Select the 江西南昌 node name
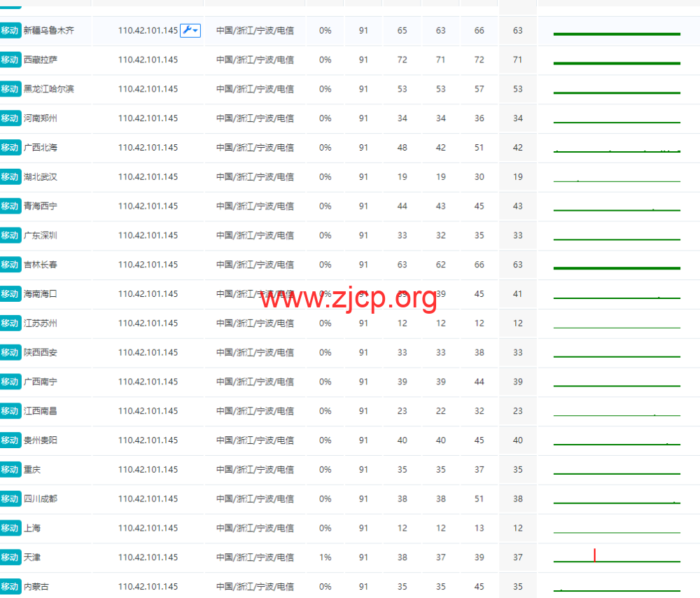The width and height of the screenshot is (700, 598). click(x=41, y=411)
